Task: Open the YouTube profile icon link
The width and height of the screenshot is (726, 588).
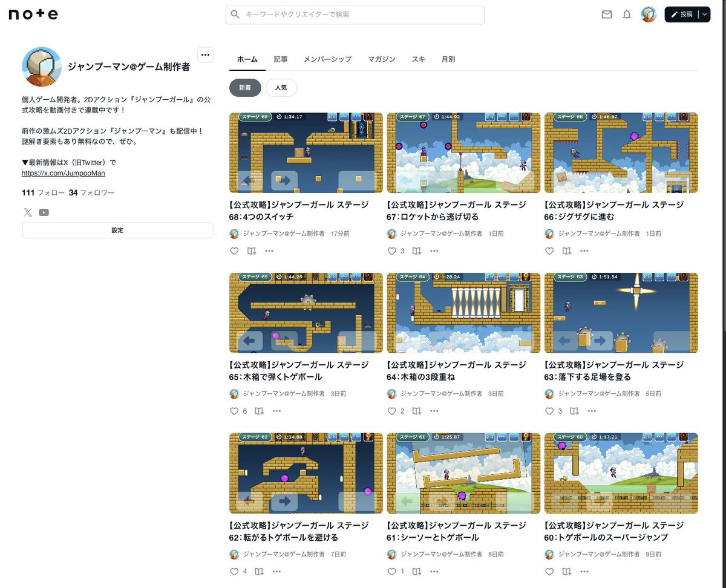Action: (44, 212)
